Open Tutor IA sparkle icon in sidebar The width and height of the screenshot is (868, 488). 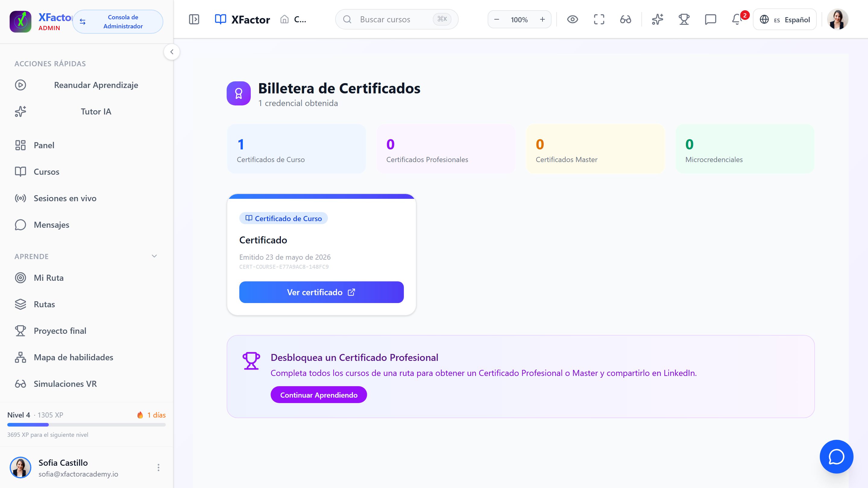20,111
